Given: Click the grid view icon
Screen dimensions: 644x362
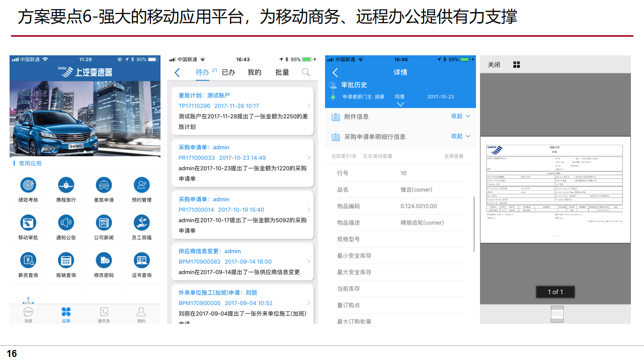Looking at the screenshot, I should click(517, 65).
